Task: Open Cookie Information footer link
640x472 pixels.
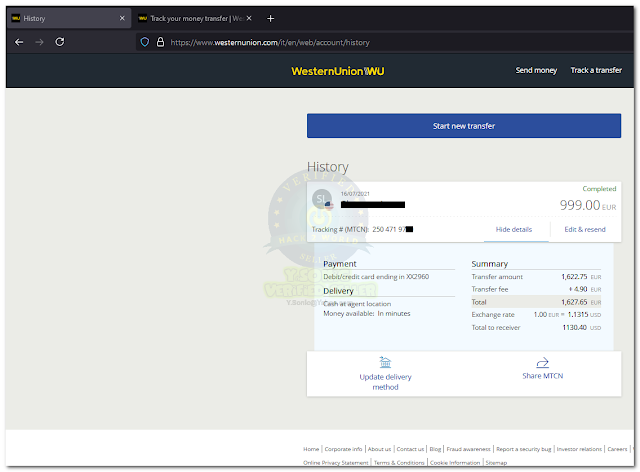Action: pyautogui.click(x=455, y=463)
